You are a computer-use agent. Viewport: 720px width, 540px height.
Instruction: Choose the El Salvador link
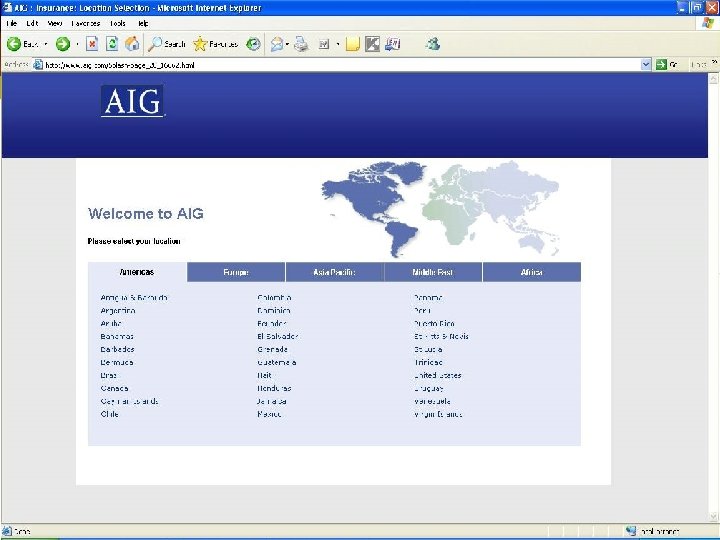278,336
